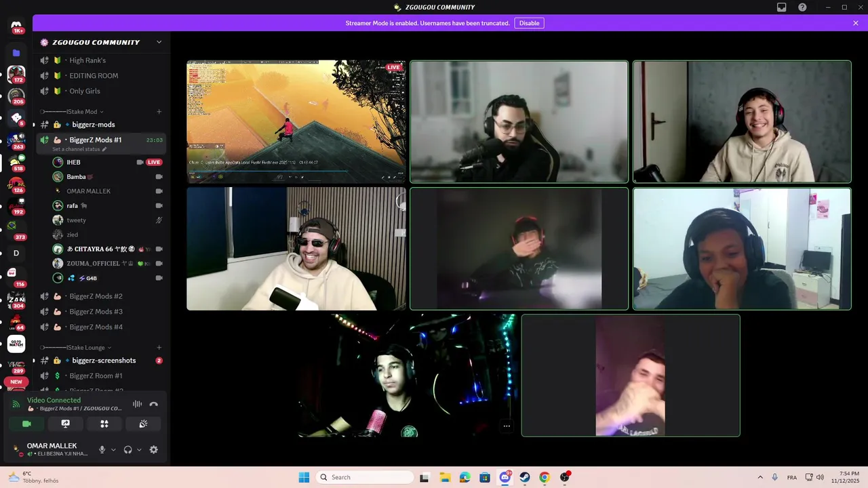This screenshot has width=868, height=488.
Task: Turn off camera with green video button
Action: coord(26,424)
